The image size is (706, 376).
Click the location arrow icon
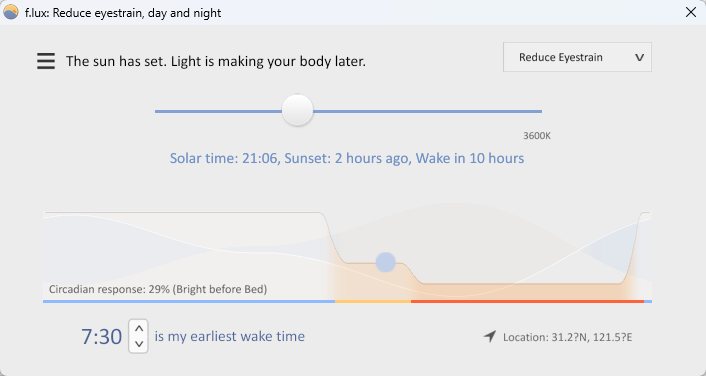point(490,336)
